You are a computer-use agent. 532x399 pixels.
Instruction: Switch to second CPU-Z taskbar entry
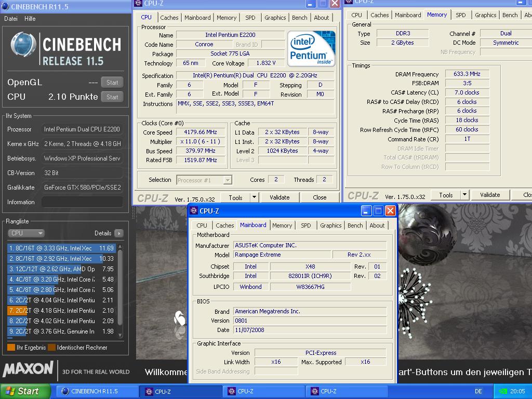(x=263, y=392)
